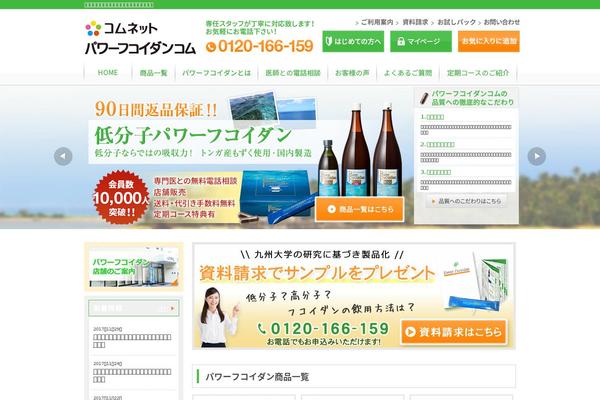
Task: Open the パワーフコイダン店舗のご案内 banner
Action: 134,267
